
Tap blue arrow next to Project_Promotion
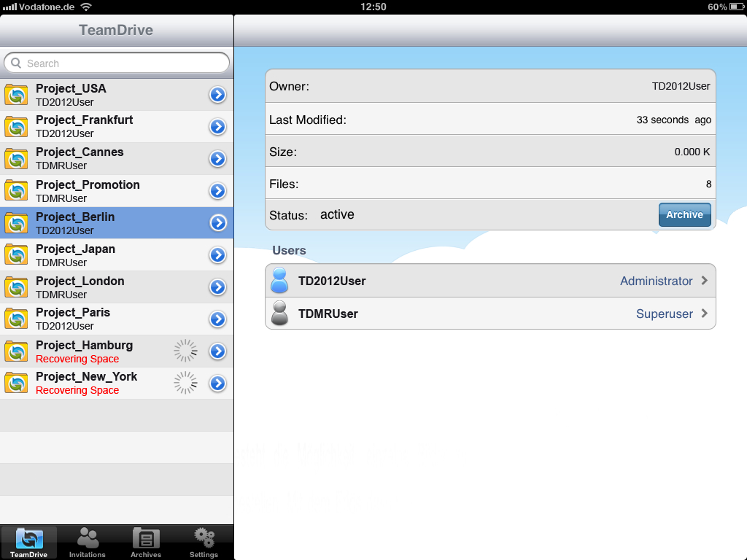pyautogui.click(x=217, y=191)
